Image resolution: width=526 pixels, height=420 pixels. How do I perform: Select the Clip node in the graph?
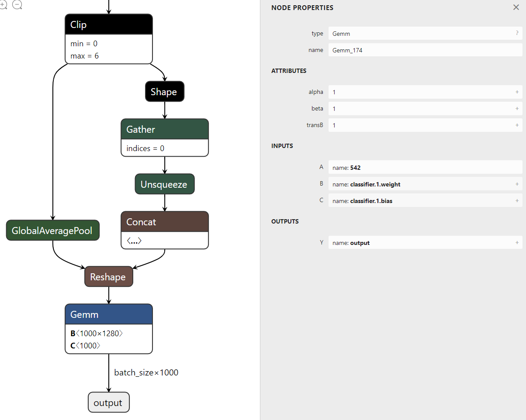coord(108,24)
